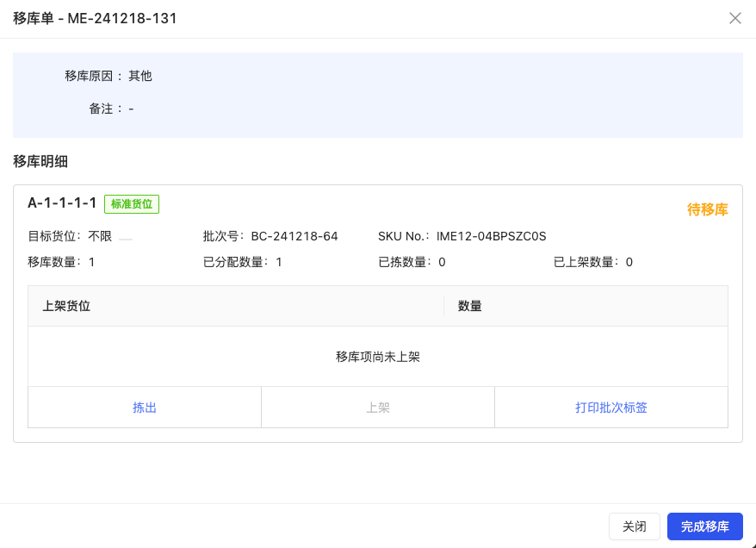
Task: Click the 移库原因 value 其他
Action: (x=140, y=76)
